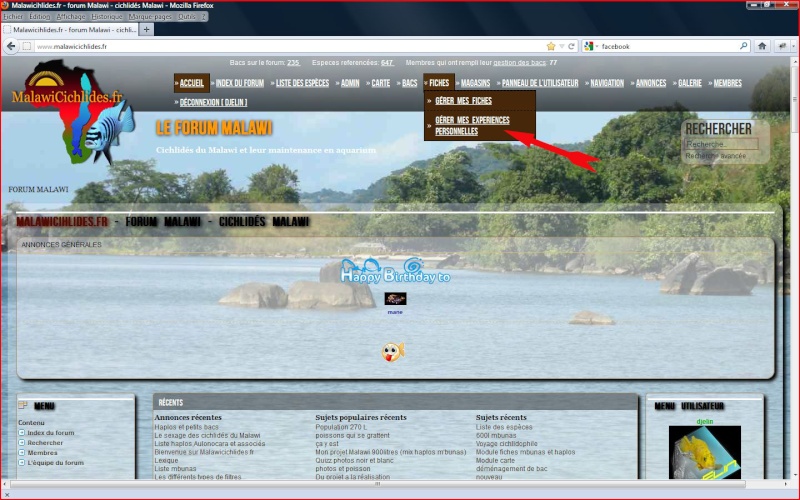This screenshot has height=500, width=800.
Task: Click the URL address bar field
Action: (291, 46)
